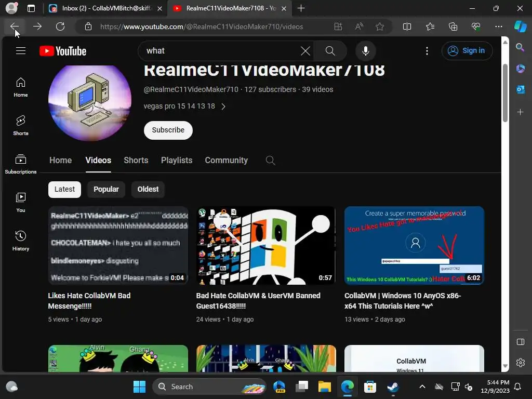The height and width of the screenshot is (399, 532).
Task: Play the 6:02 password tutorial thumbnail
Action: [x=414, y=245]
